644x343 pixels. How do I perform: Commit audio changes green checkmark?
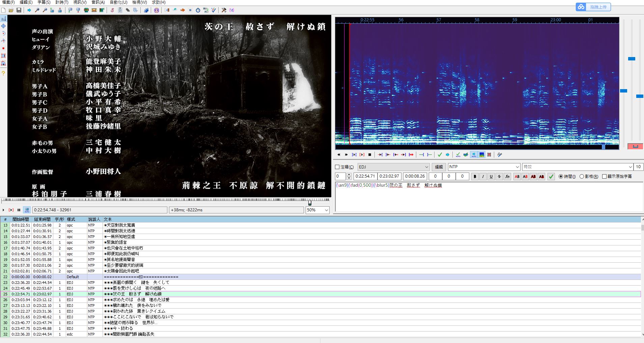pyautogui.click(x=440, y=155)
